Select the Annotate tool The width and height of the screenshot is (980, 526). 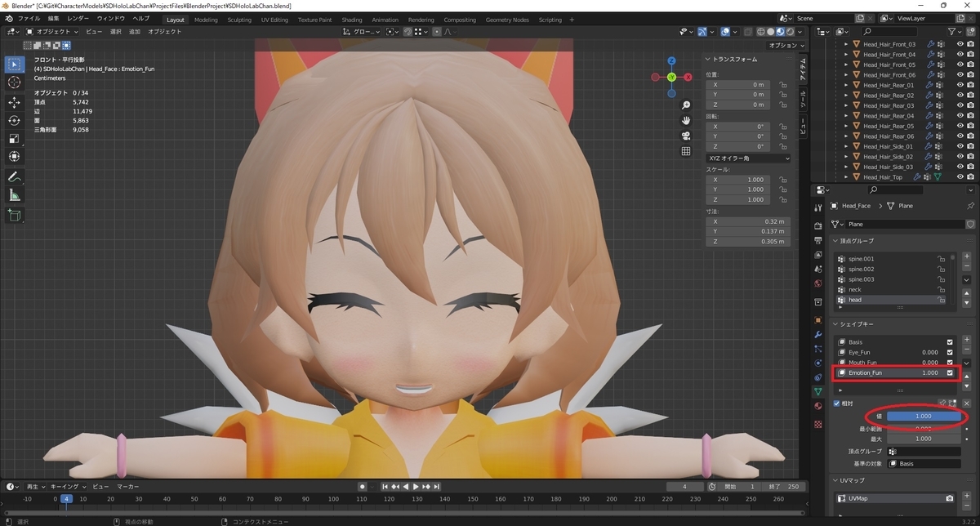(x=15, y=176)
